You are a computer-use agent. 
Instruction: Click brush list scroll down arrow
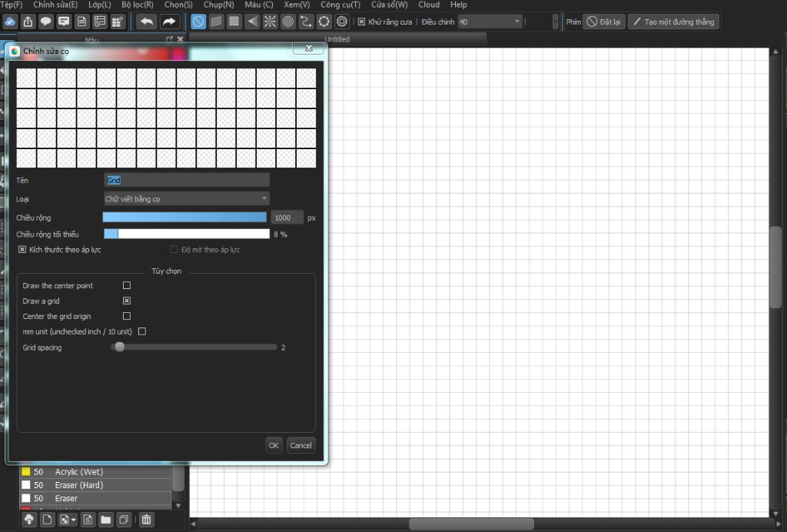tap(178, 505)
